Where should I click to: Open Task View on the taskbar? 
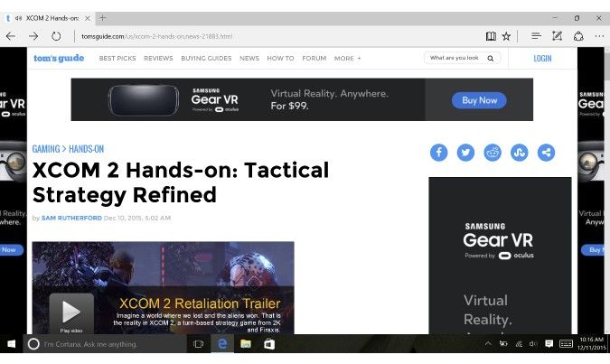coord(199,344)
